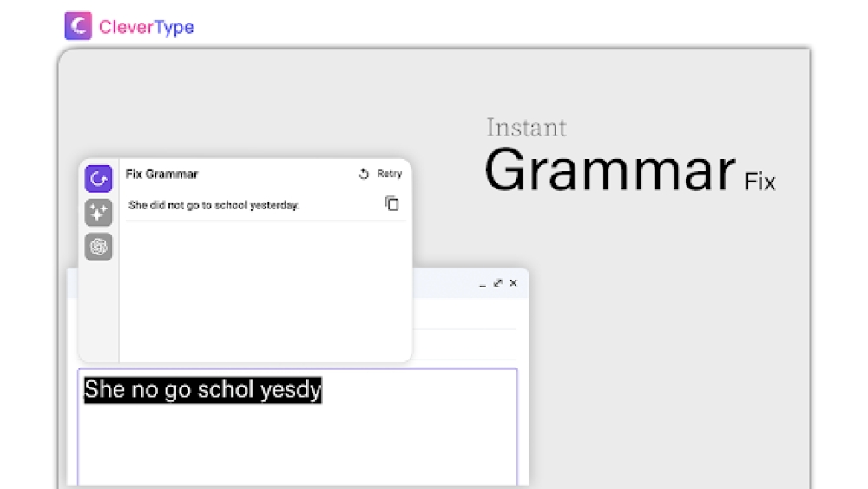Copy the corrected sentence with copy icon

392,204
